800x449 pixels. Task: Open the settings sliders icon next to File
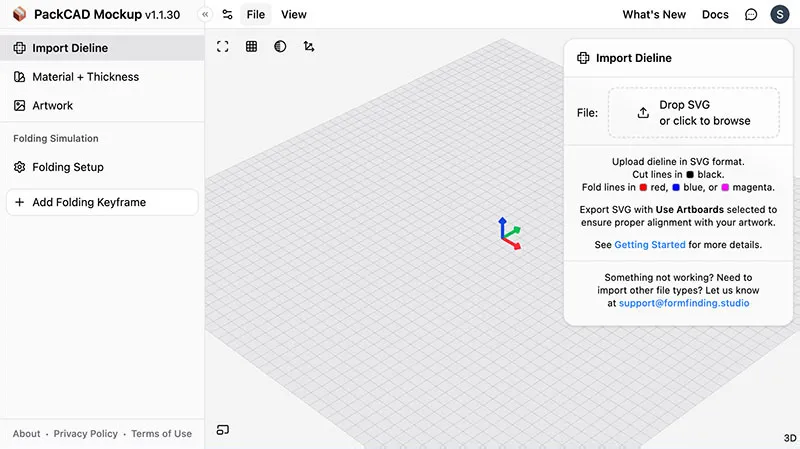[228, 15]
